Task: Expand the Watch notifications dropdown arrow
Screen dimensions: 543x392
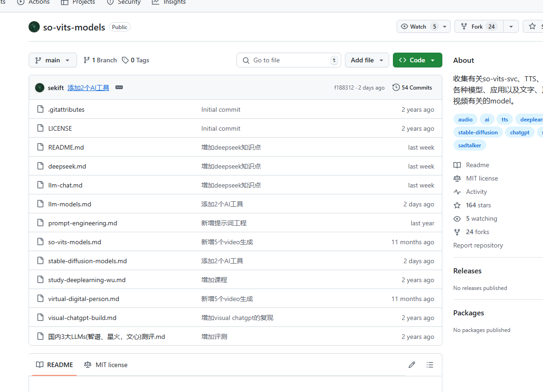Action: pos(445,26)
